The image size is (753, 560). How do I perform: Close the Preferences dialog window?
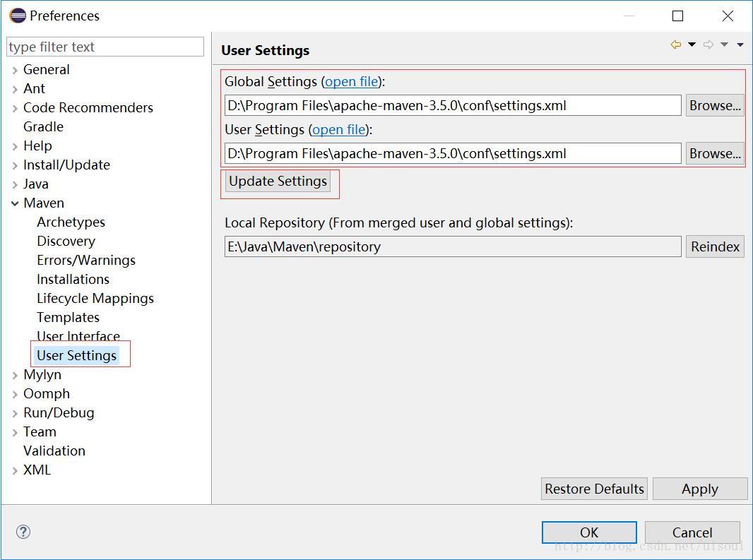728,16
